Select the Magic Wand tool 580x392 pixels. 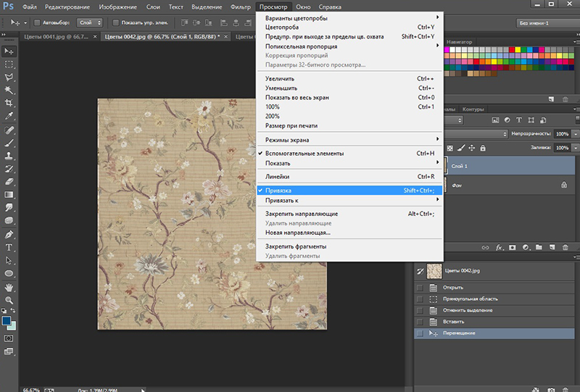point(9,91)
